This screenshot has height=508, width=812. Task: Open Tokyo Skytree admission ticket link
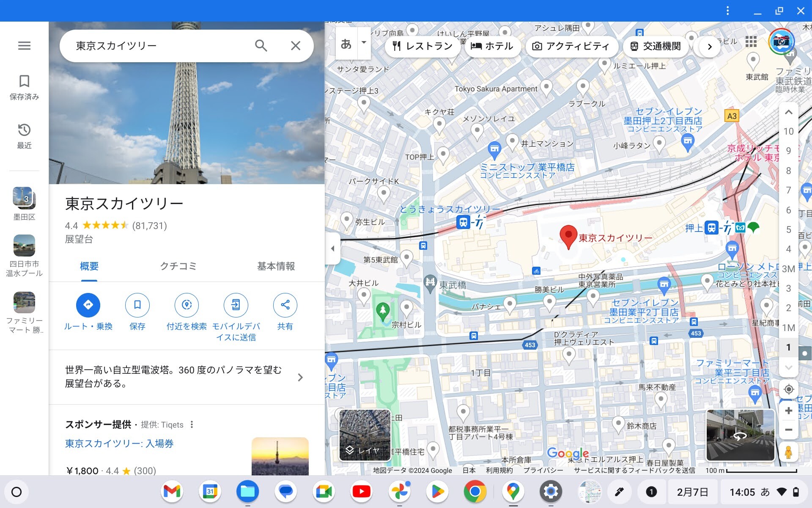(119, 444)
